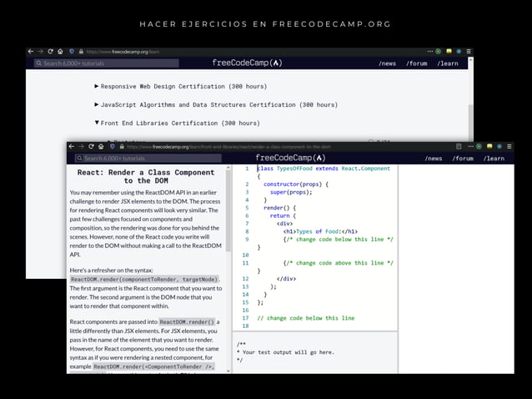Toggle reader view icon in front window
The image size is (532, 399).
[x=459, y=146]
